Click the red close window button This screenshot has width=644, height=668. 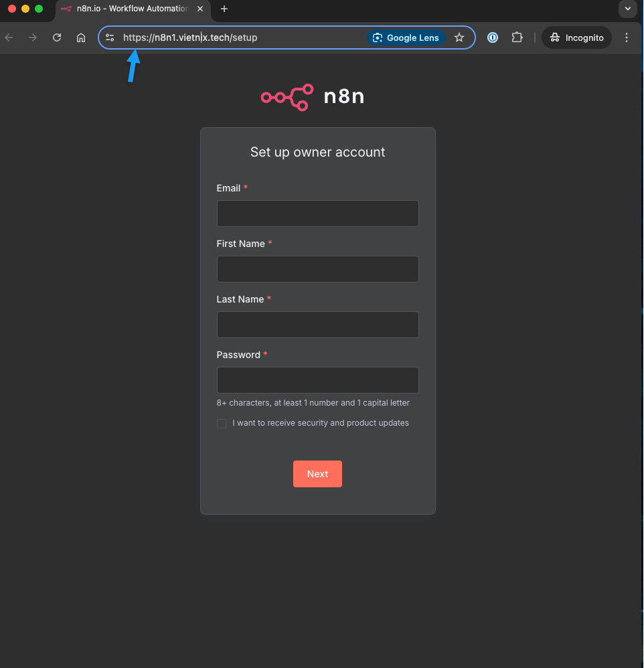[x=12, y=9]
